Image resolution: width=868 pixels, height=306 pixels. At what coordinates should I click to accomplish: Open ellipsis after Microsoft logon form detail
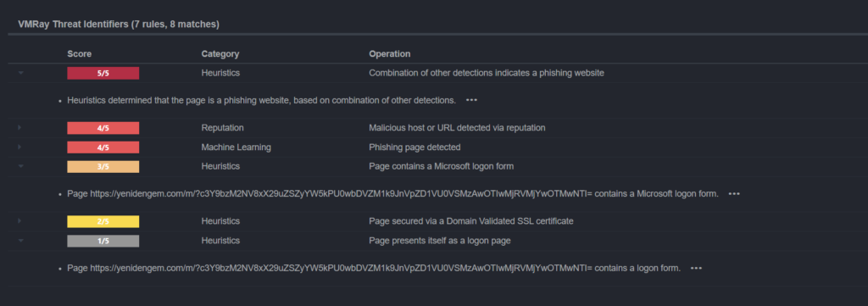(x=734, y=193)
